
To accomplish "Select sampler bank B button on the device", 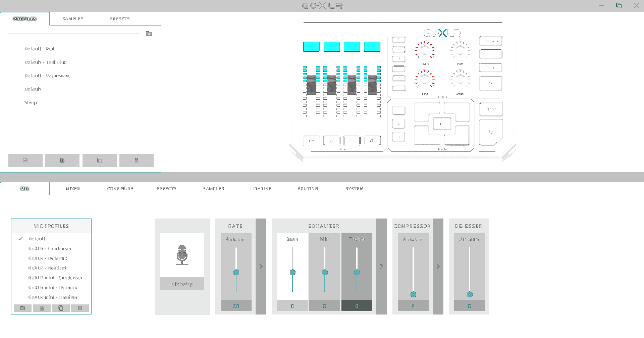I will [x=398, y=124].
